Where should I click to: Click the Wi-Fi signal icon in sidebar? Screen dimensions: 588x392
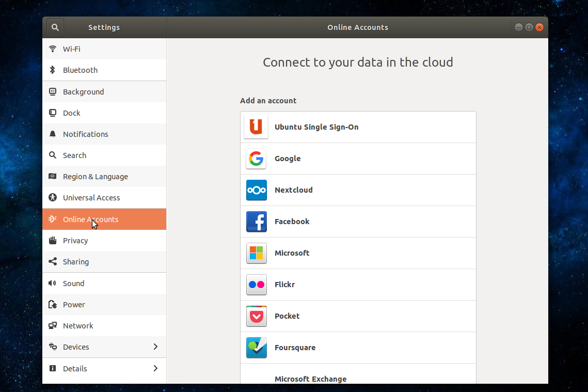point(53,49)
